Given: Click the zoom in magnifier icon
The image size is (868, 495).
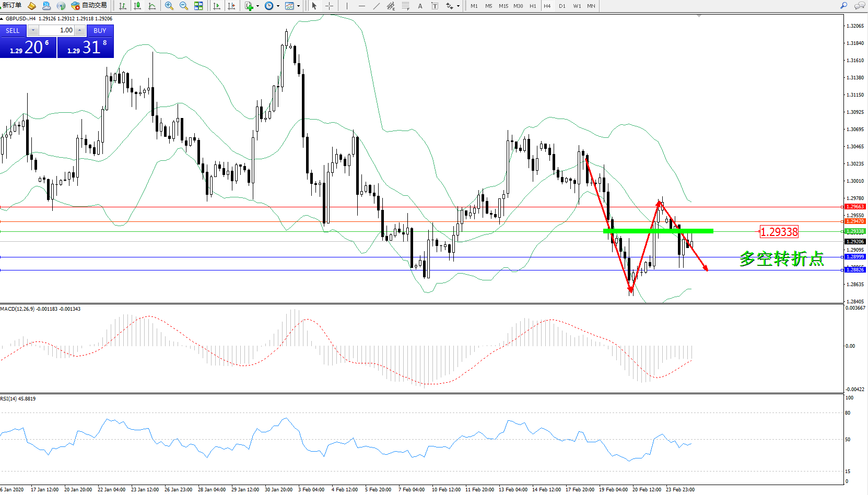Looking at the screenshot, I should point(169,6).
